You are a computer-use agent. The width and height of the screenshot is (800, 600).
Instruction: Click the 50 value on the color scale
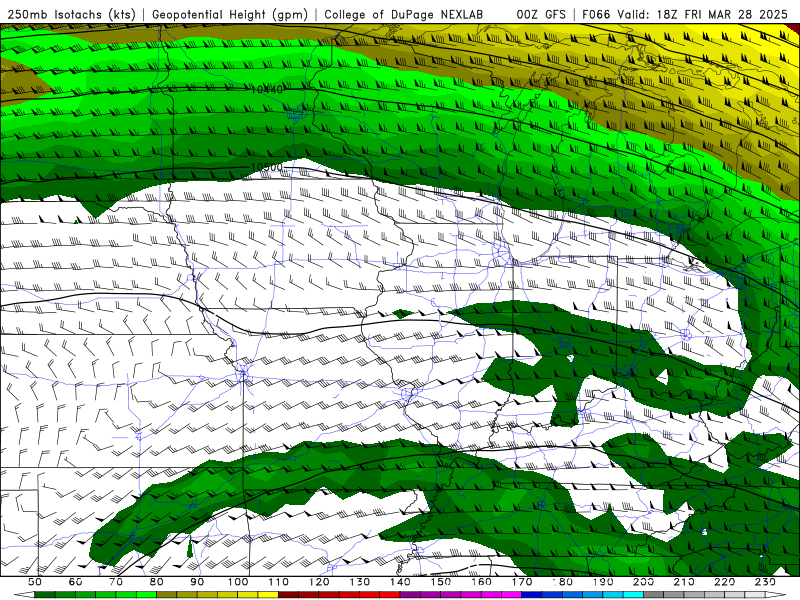click(x=35, y=582)
